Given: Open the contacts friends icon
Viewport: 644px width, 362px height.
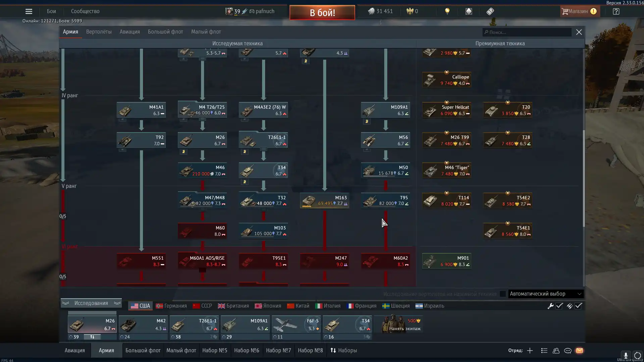Looking at the screenshot, I should tap(556, 351).
